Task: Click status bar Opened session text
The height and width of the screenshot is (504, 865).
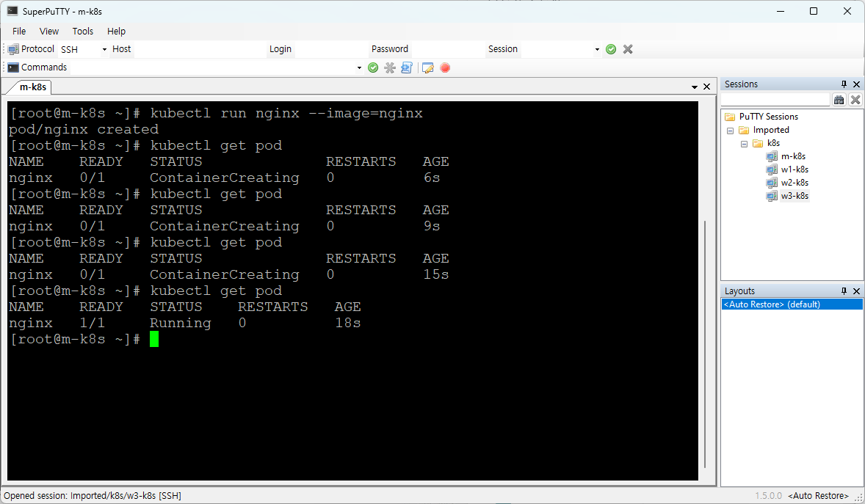Action: 93,496
